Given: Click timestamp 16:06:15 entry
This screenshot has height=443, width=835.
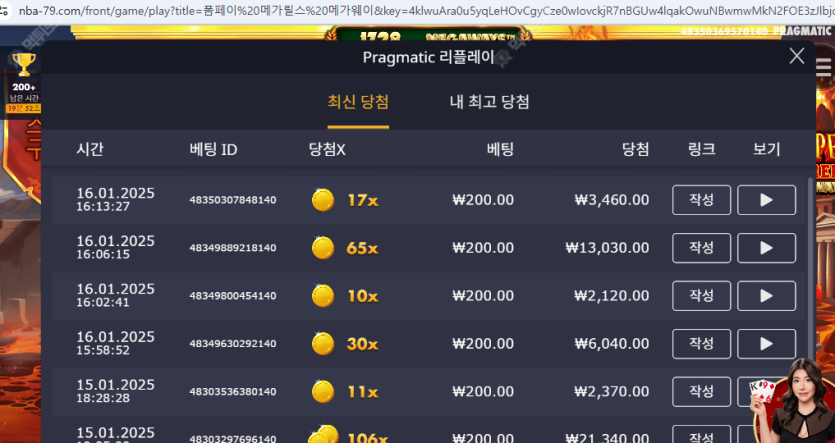Looking at the screenshot, I should click(x=103, y=255).
